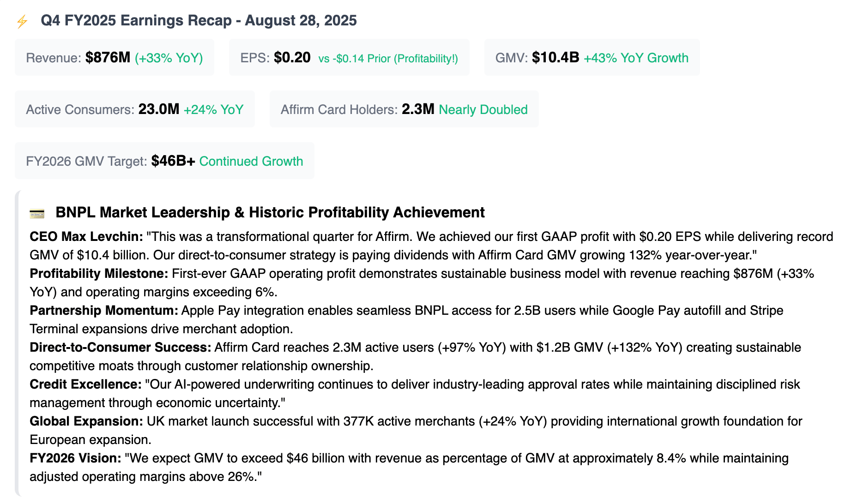Click the '(+33% YoY)' green revenue text
This screenshot has width=857, height=504.
[169, 58]
